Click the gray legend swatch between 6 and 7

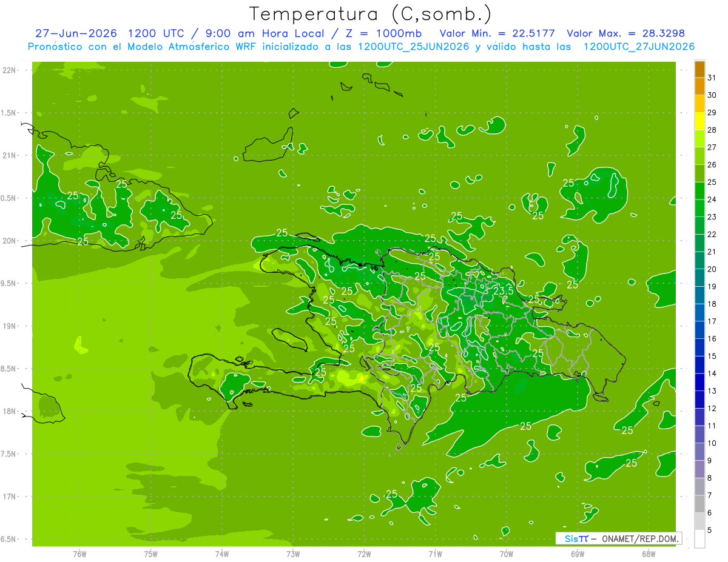pos(699,504)
